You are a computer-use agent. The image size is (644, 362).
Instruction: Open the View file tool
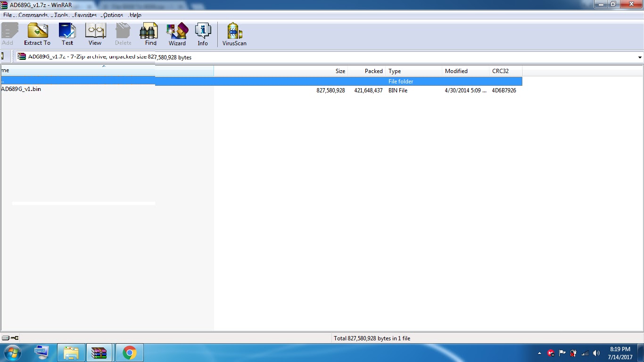click(x=95, y=34)
